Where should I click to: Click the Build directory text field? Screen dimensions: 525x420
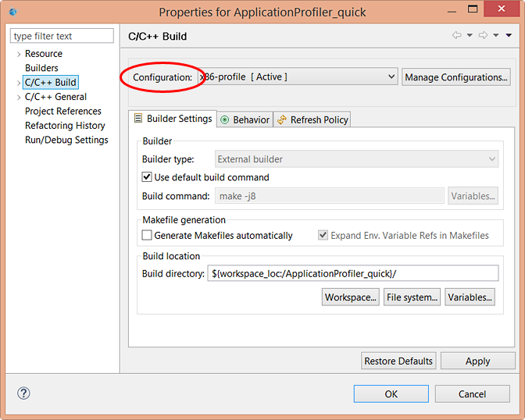(x=352, y=273)
